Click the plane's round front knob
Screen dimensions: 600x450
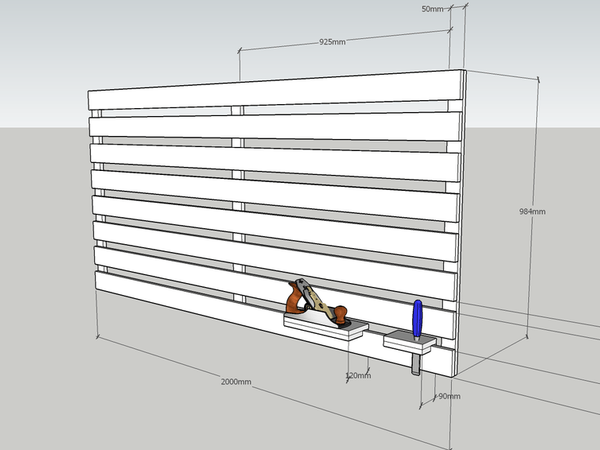[x=341, y=313]
